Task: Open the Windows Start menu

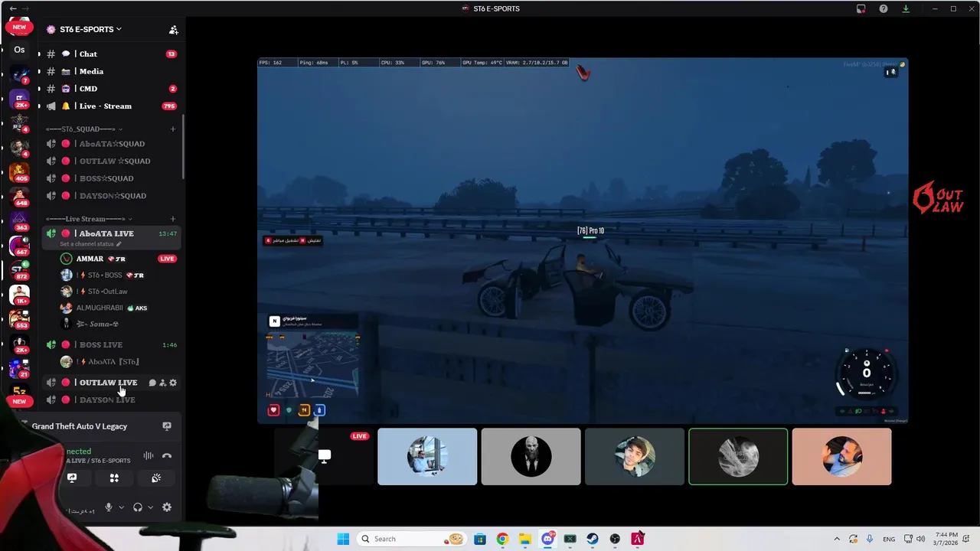Action: click(x=343, y=539)
